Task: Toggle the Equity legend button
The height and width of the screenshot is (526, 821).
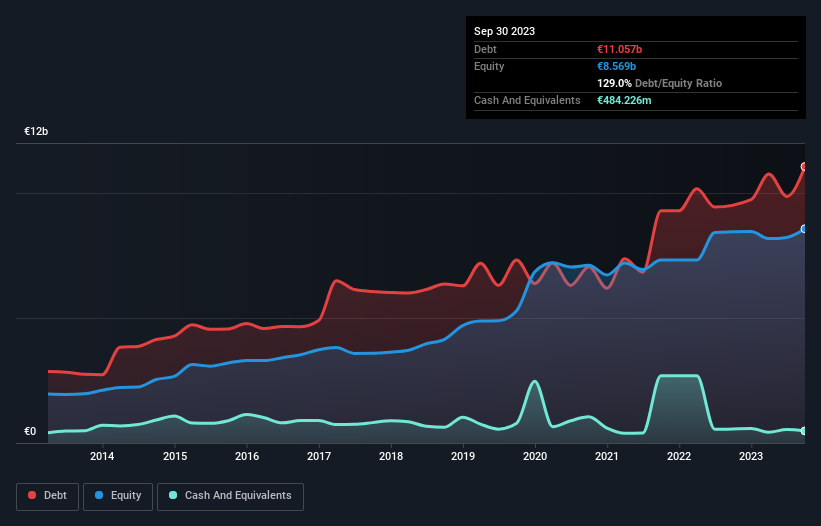Action: point(118,496)
